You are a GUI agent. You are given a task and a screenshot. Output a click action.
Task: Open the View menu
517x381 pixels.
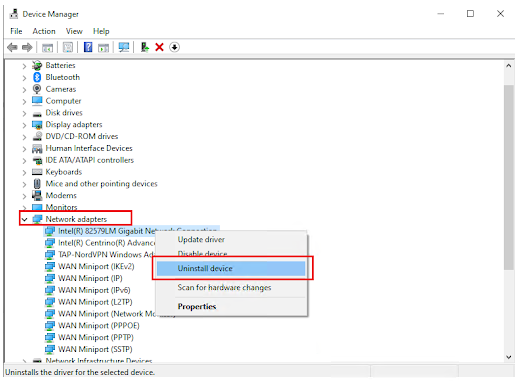tap(74, 31)
